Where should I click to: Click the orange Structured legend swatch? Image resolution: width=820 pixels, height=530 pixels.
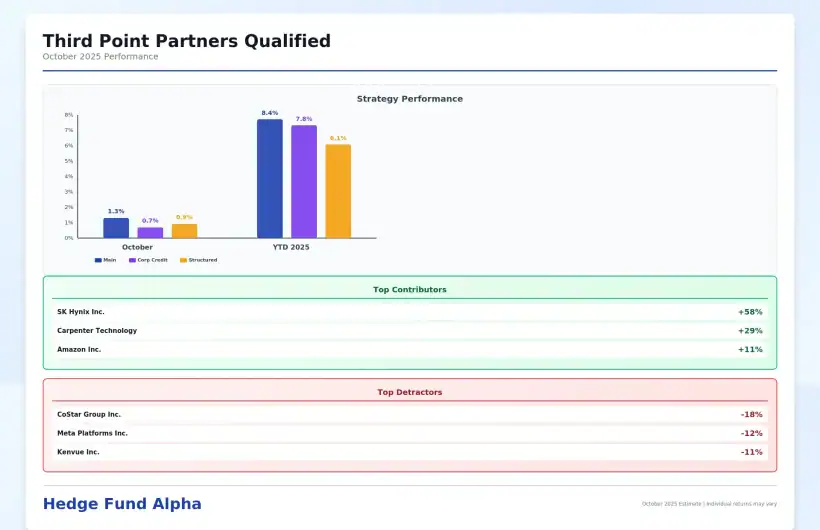click(183, 260)
